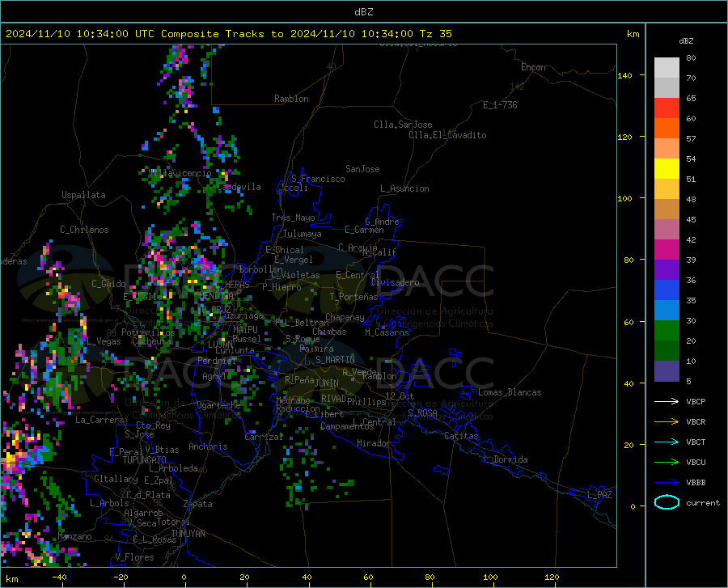Click the 'S_MARTIN' map label
The height and width of the screenshot is (588, 728).
coord(335,360)
